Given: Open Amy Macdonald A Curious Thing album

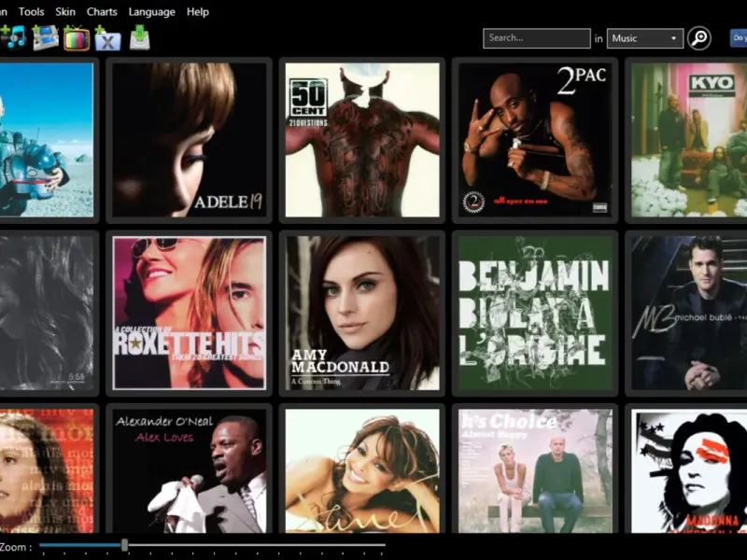Looking at the screenshot, I should tap(362, 313).
